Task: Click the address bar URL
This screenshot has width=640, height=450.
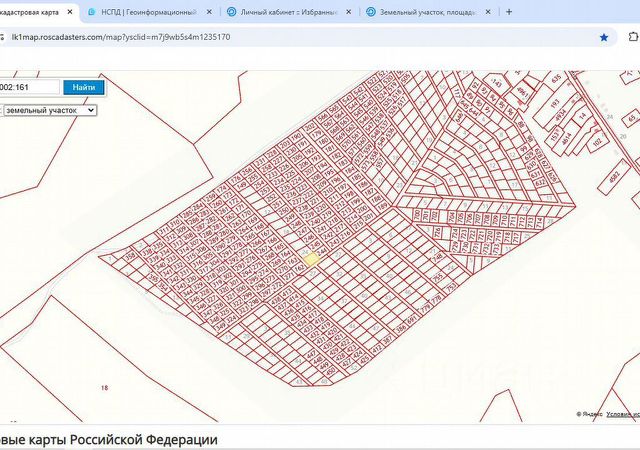Action: (x=120, y=36)
